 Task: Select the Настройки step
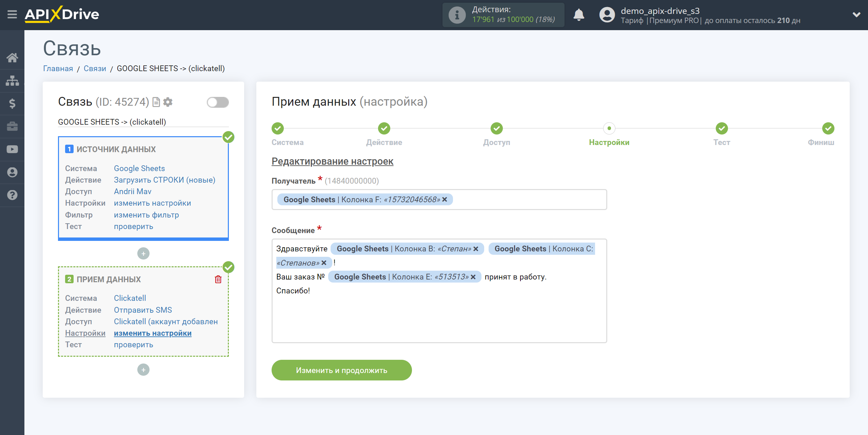609,128
